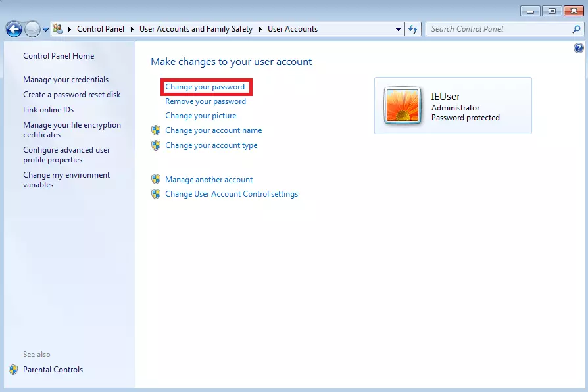Image resolution: width=588 pixels, height=392 pixels.
Task: Click the IEUser flower account picture
Action: [x=403, y=105]
